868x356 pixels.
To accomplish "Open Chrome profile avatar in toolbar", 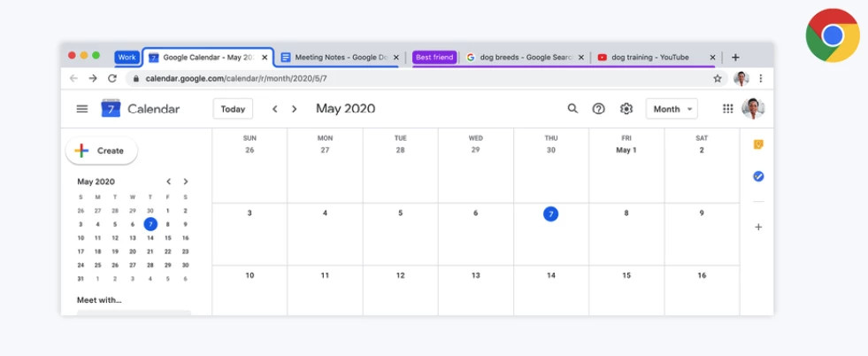I will point(741,79).
